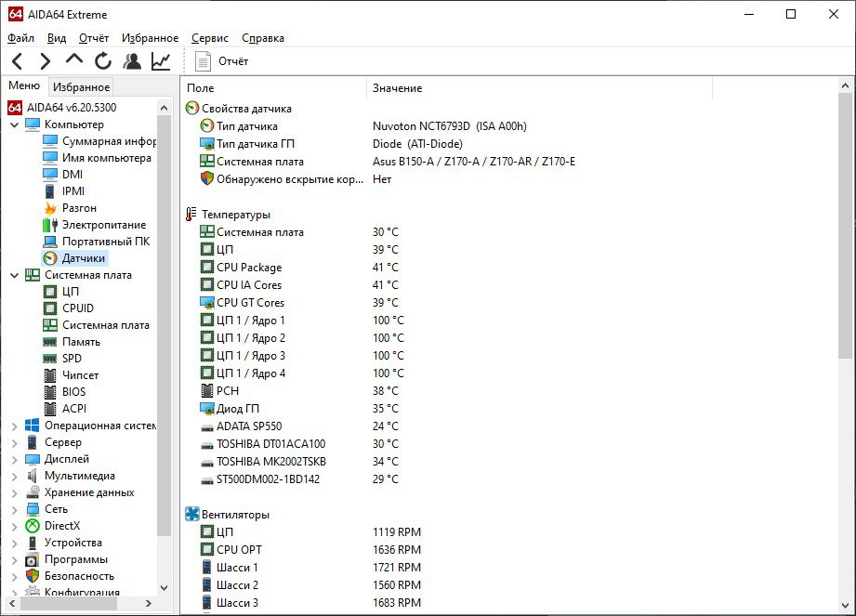Click the Температуры thermometer icon
Image resolution: width=856 pixels, height=616 pixels.
[x=191, y=215]
